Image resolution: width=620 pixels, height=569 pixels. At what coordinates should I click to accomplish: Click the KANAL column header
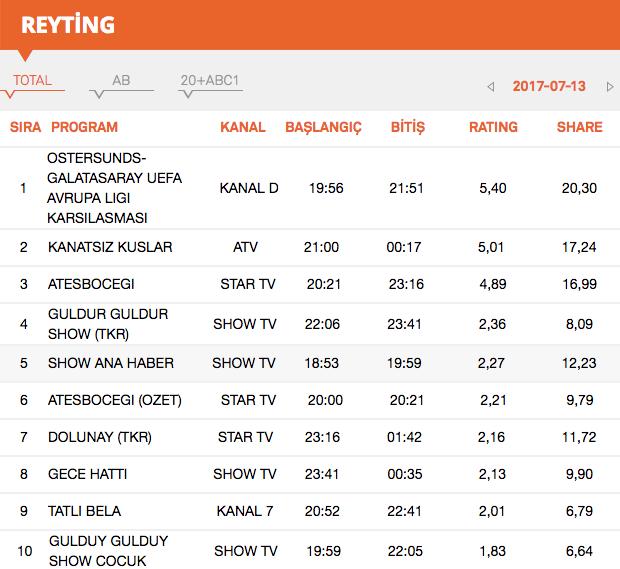(242, 127)
